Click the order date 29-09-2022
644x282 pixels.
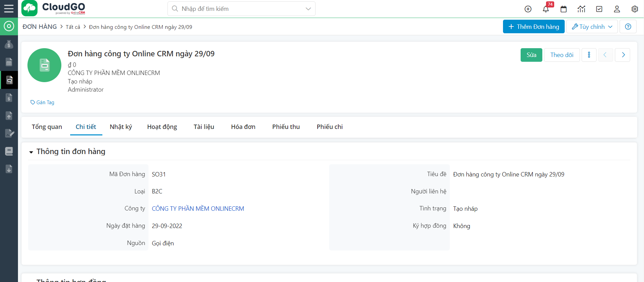pyautogui.click(x=167, y=226)
